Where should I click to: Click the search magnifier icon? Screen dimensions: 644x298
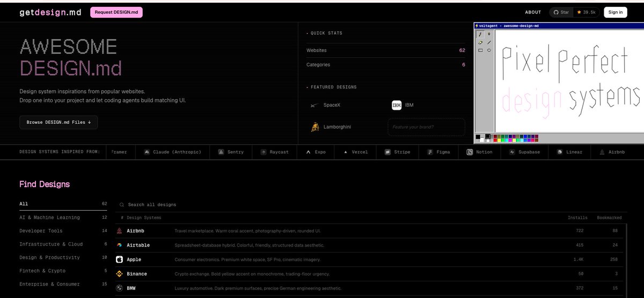(122, 205)
